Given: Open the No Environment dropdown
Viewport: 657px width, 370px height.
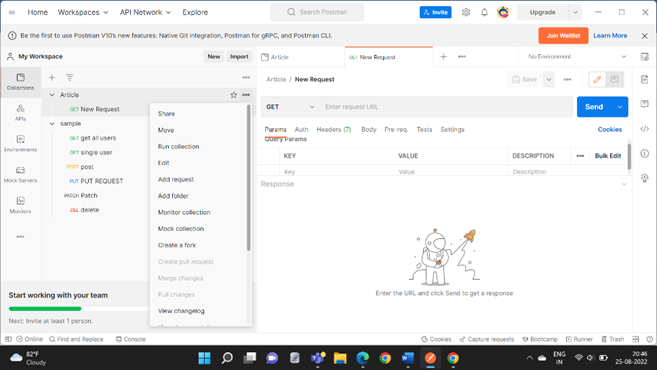Looking at the screenshot, I should (577, 57).
